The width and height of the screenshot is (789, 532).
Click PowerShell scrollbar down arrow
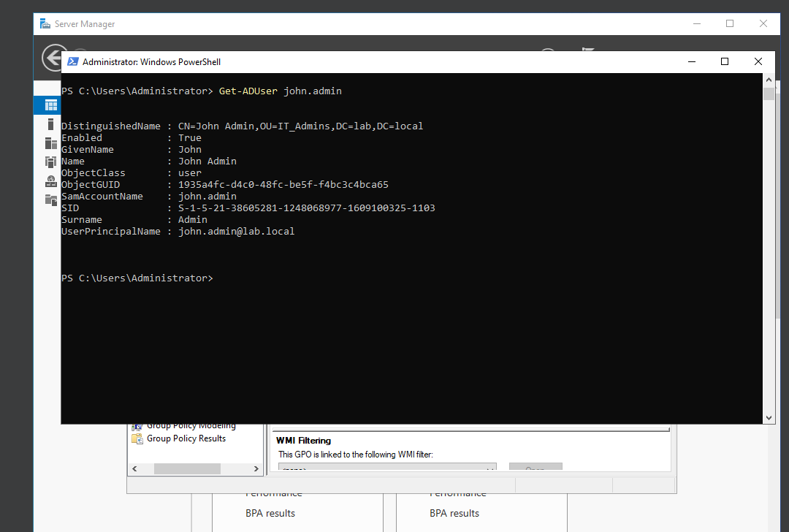pyautogui.click(x=769, y=418)
